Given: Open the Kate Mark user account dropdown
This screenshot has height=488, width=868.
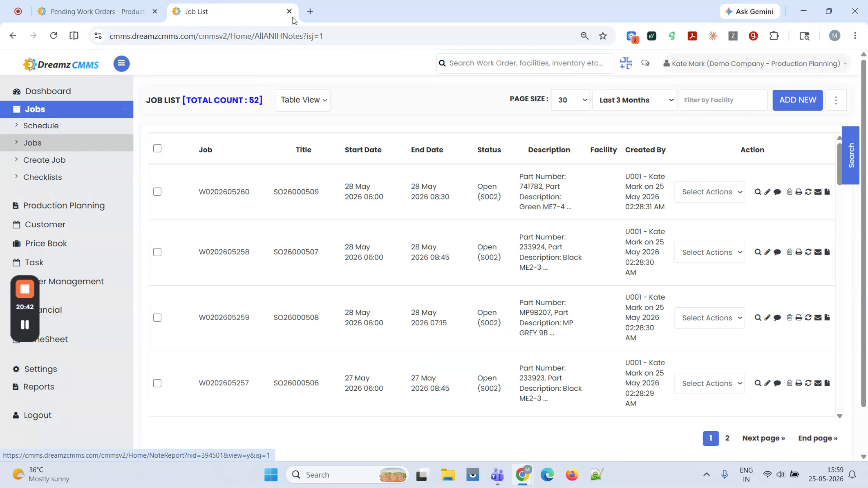Looking at the screenshot, I should (755, 64).
